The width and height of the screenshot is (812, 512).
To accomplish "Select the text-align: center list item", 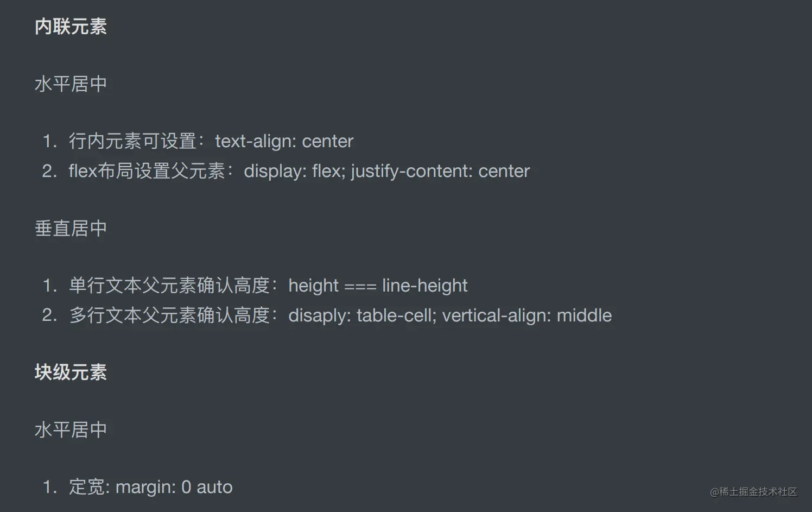I will [x=198, y=141].
